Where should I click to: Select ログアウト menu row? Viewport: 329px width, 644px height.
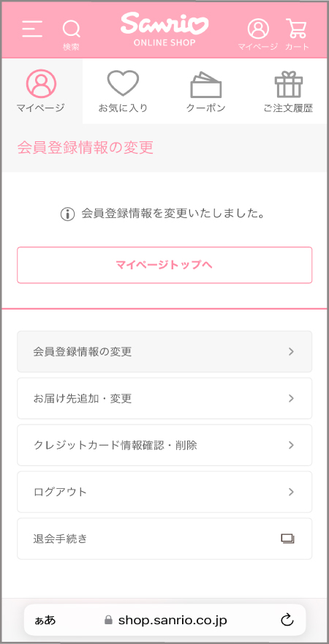(x=164, y=492)
